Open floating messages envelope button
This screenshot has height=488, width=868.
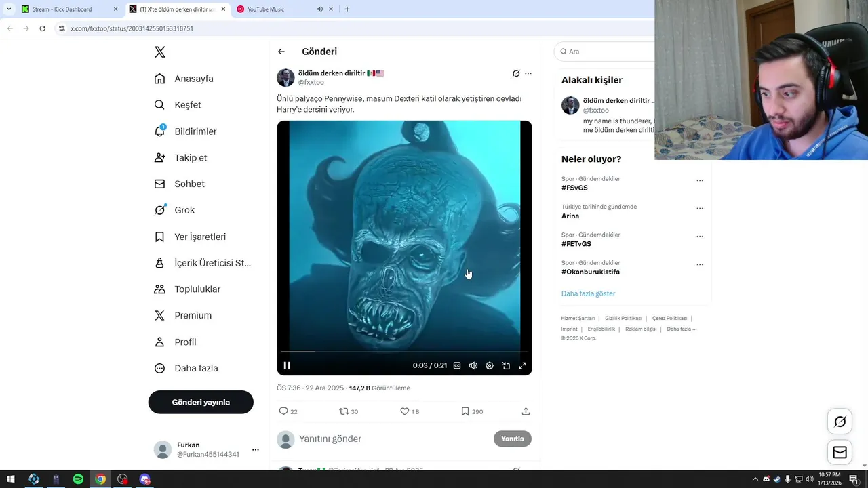pos(840,452)
